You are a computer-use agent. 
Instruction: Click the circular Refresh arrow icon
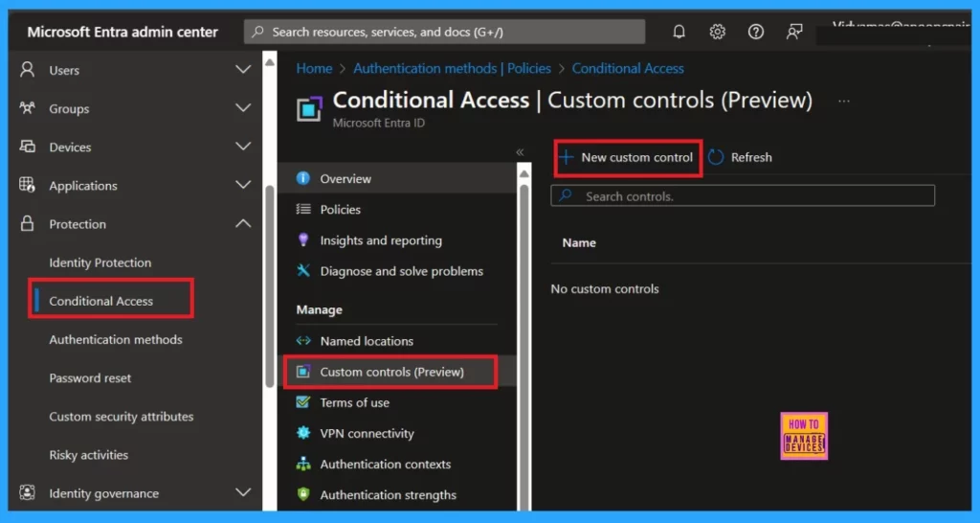coord(716,157)
